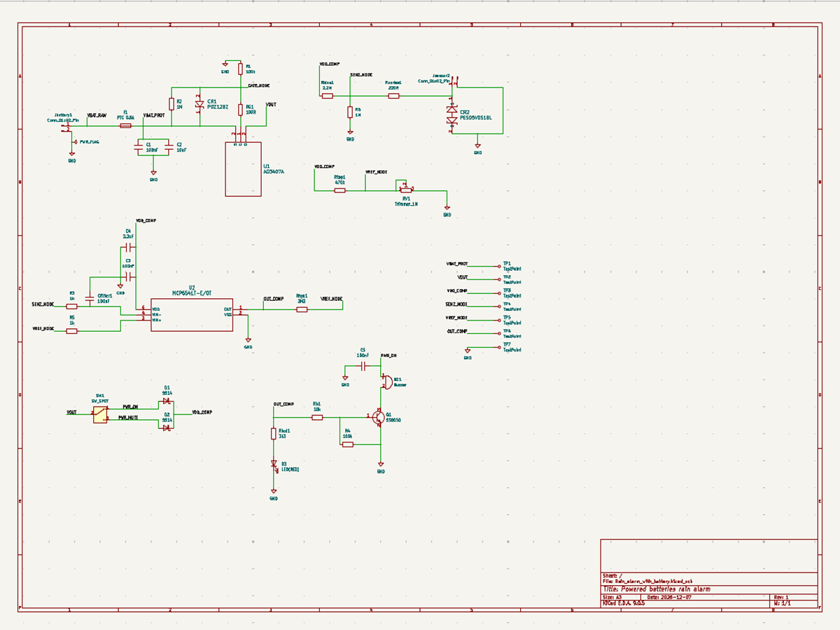The height and width of the screenshot is (630, 840).
Task: Select transistor Q1 S8050
Action: (x=379, y=417)
